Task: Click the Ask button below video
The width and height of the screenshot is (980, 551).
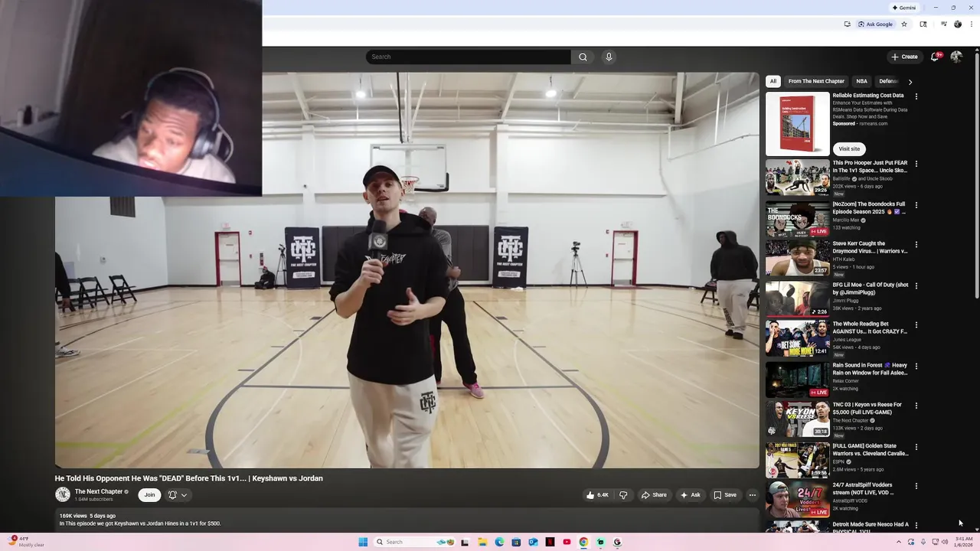Action: tap(690, 495)
